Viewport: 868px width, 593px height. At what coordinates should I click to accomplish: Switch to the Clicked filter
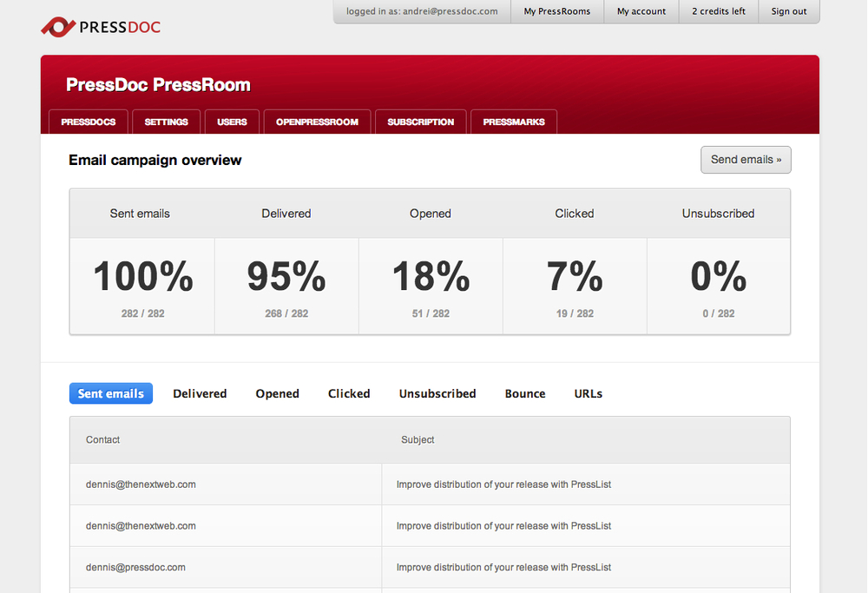(349, 393)
